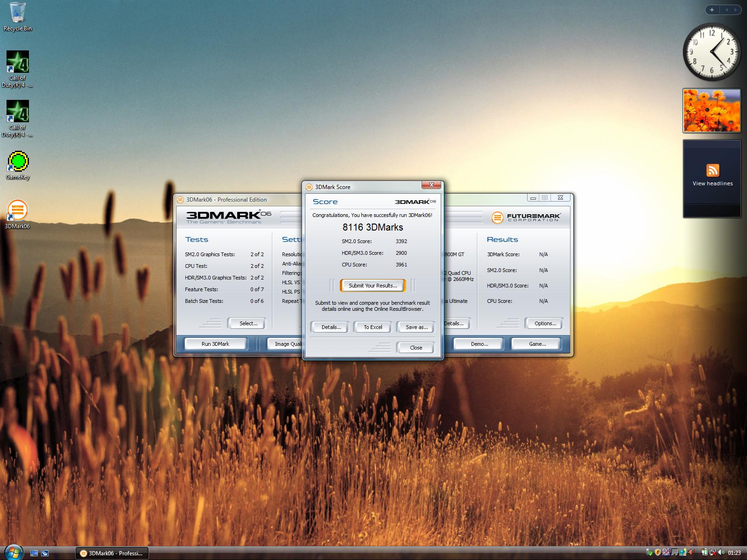Click Safely Remove Hardware tray icon
Screen dimensions: 747x560
pyautogui.click(x=649, y=553)
